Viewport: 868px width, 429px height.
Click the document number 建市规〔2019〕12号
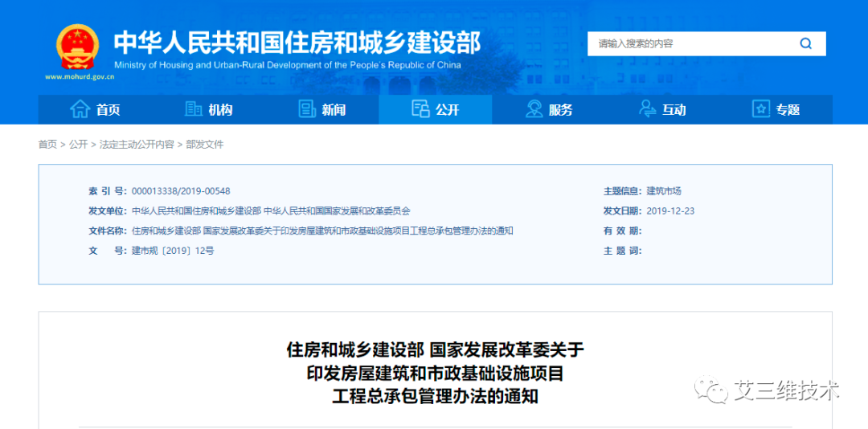[173, 251]
